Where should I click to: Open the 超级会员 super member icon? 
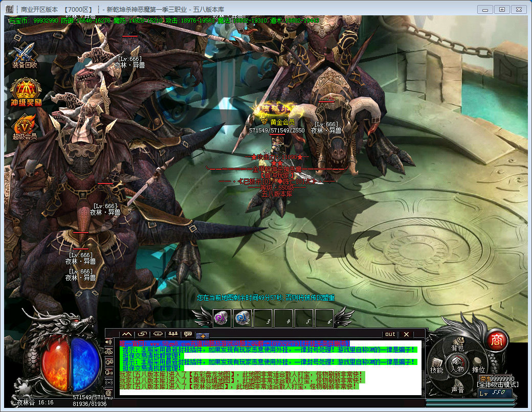click(x=25, y=127)
